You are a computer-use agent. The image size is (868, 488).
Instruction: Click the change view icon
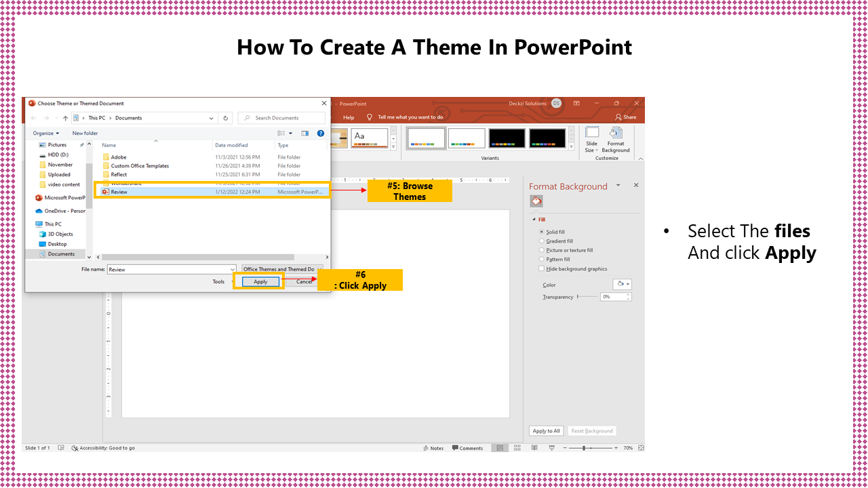pyautogui.click(x=281, y=134)
